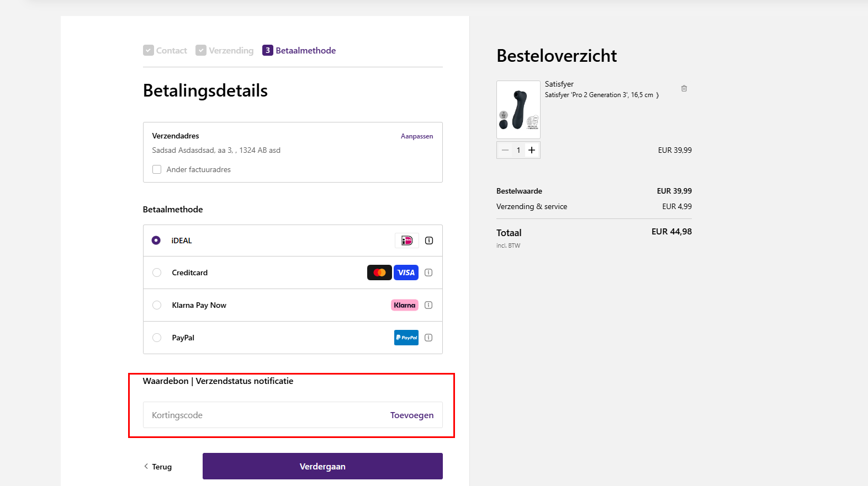
Task: Choose Klarna Pay Now radio button
Action: pyautogui.click(x=157, y=305)
